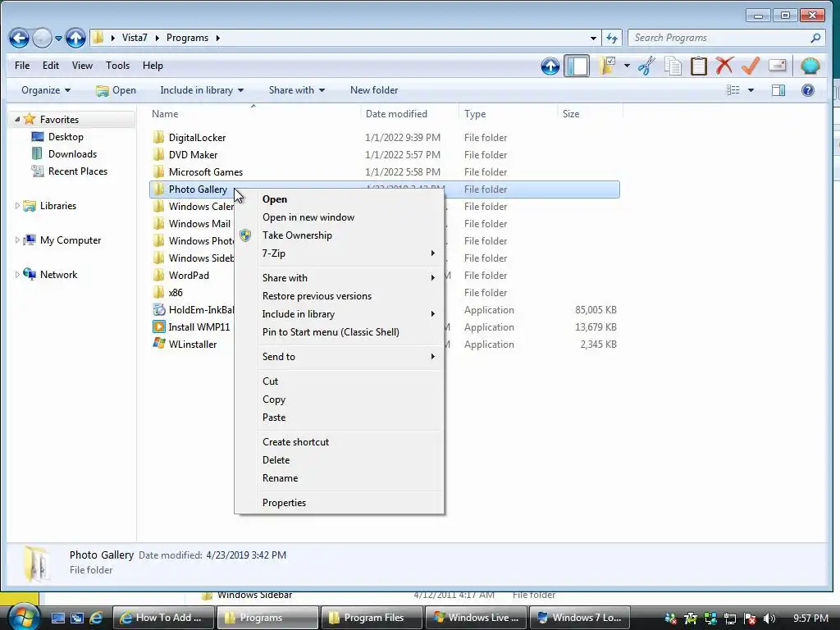The width and height of the screenshot is (840, 630).
Task: Expand the Network tree node
Action: [17, 274]
